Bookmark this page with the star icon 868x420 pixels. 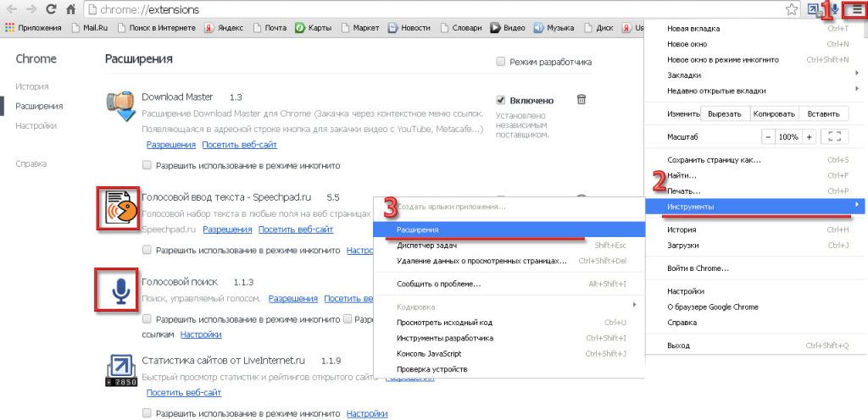[792, 9]
